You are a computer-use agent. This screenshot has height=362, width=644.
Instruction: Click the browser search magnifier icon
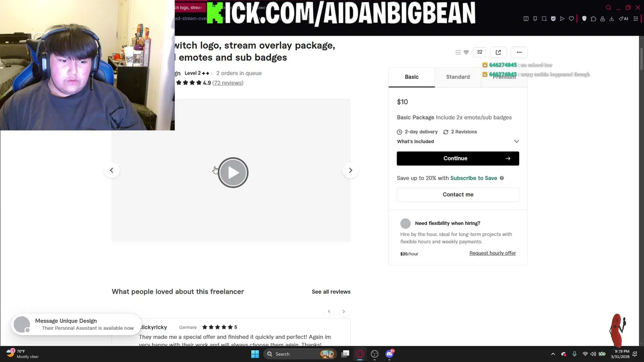point(608,8)
